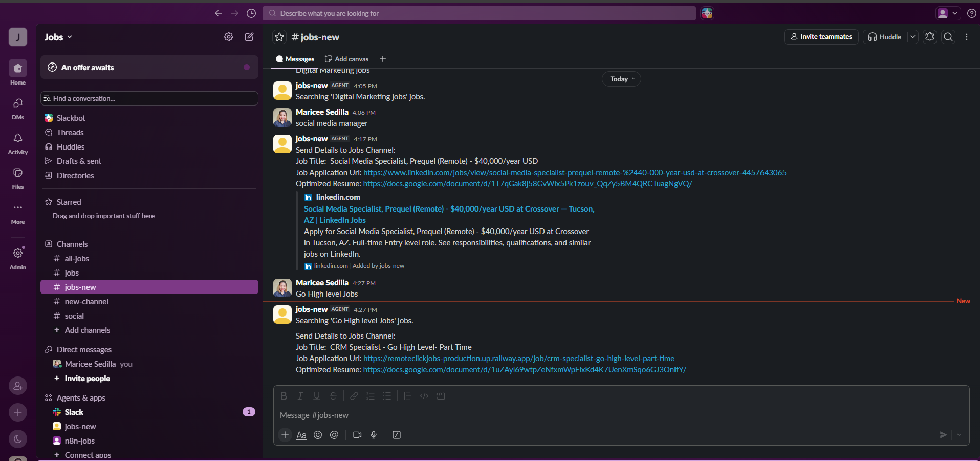Compose a new message

249,37
